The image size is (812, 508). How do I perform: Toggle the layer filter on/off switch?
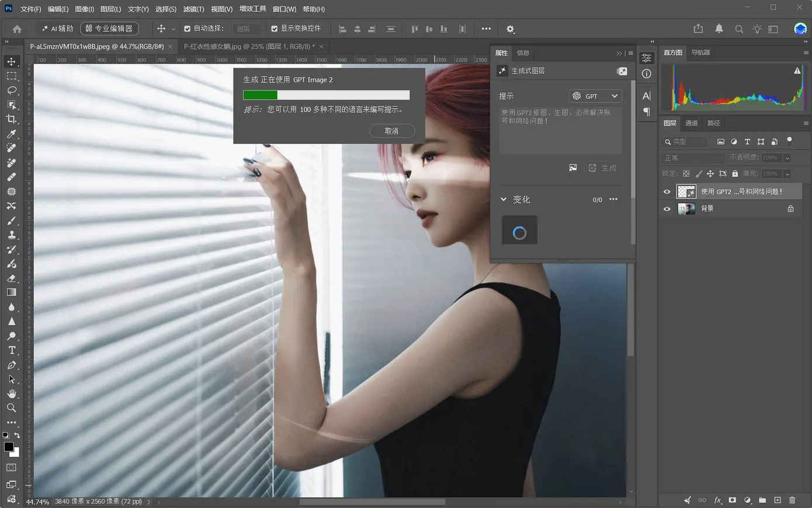pos(789,140)
